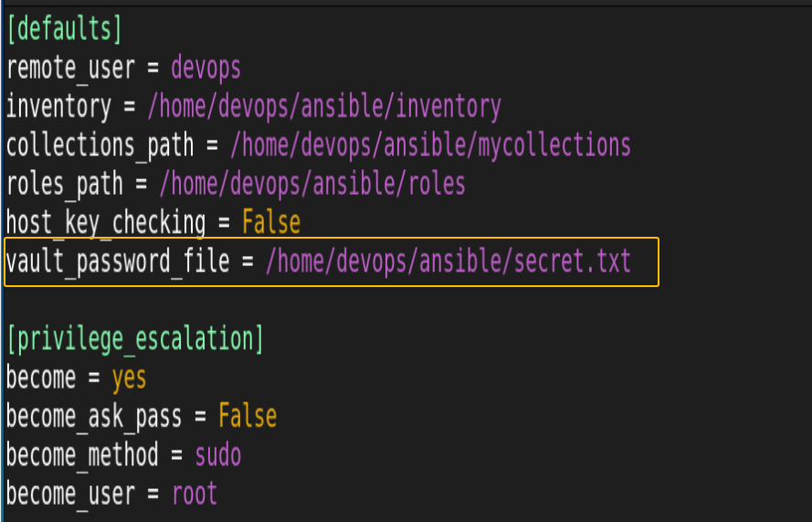Screen dimensions: 812x522
Task: Click the become_user key
Action: point(71,494)
